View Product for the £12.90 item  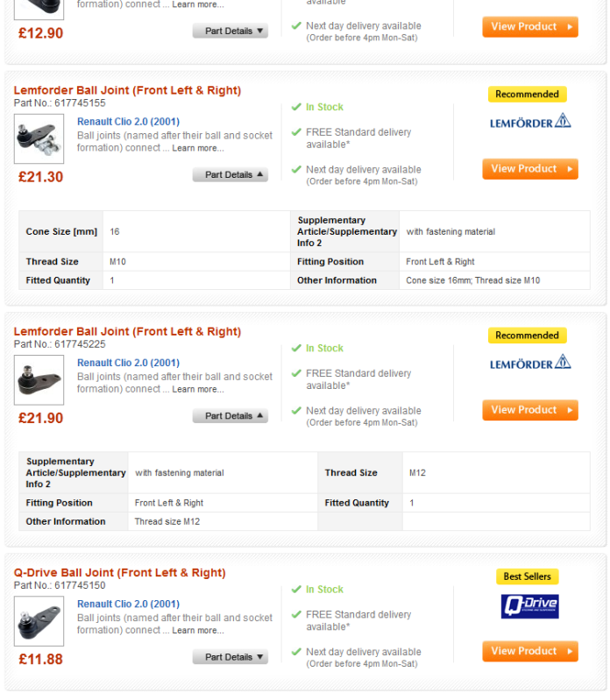coord(529,27)
